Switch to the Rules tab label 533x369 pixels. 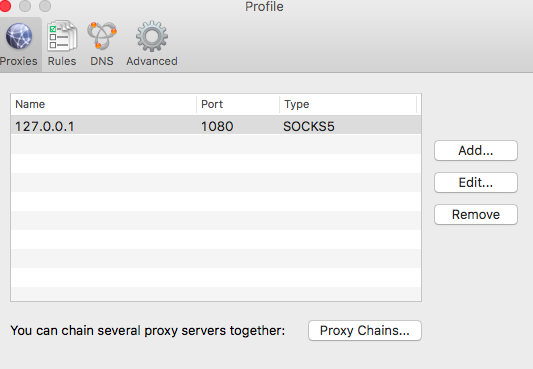point(62,61)
